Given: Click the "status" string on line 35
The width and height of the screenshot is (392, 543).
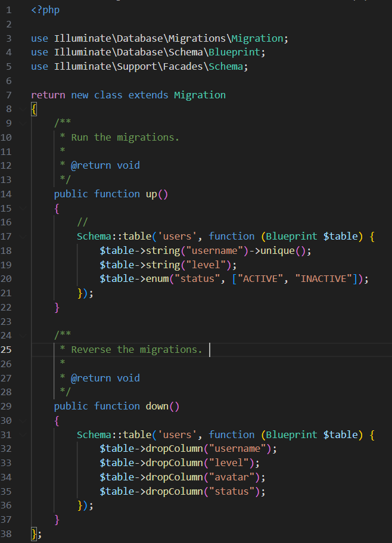Looking at the screenshot, I should coord(232,491).
